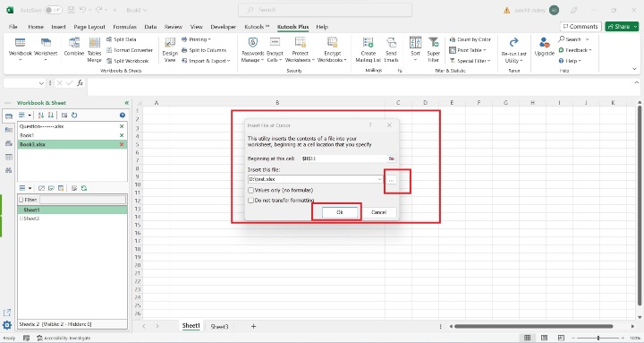Screen dimensions: 644x343
Task: Check Do not transfer formatting
Action: [250, 201]
